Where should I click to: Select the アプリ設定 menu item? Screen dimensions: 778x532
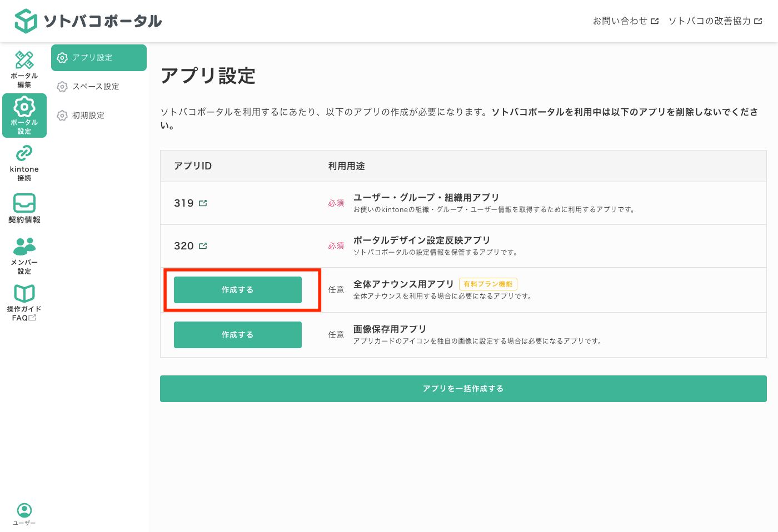click(98, 57)
